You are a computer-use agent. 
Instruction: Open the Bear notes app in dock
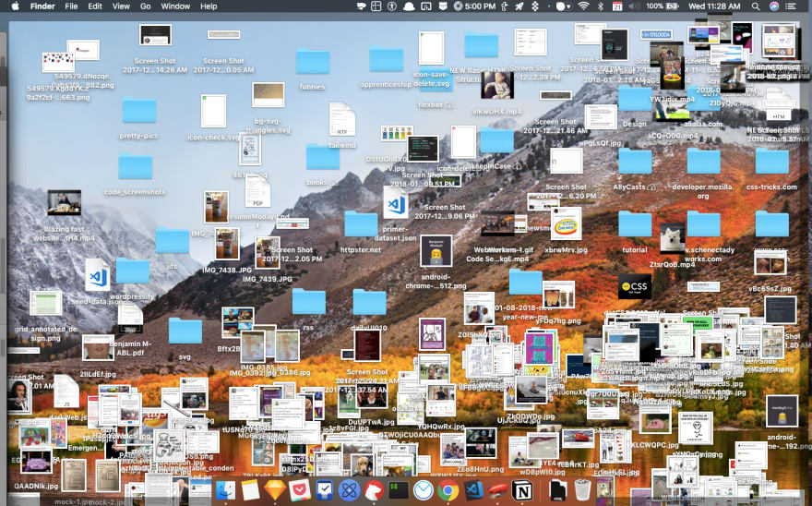point(374,491)
